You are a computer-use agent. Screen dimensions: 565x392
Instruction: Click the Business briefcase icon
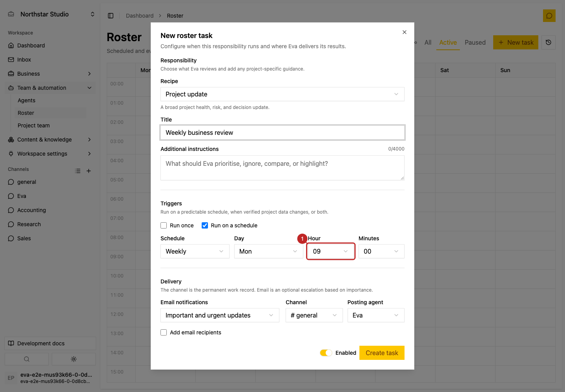(11, 74)
